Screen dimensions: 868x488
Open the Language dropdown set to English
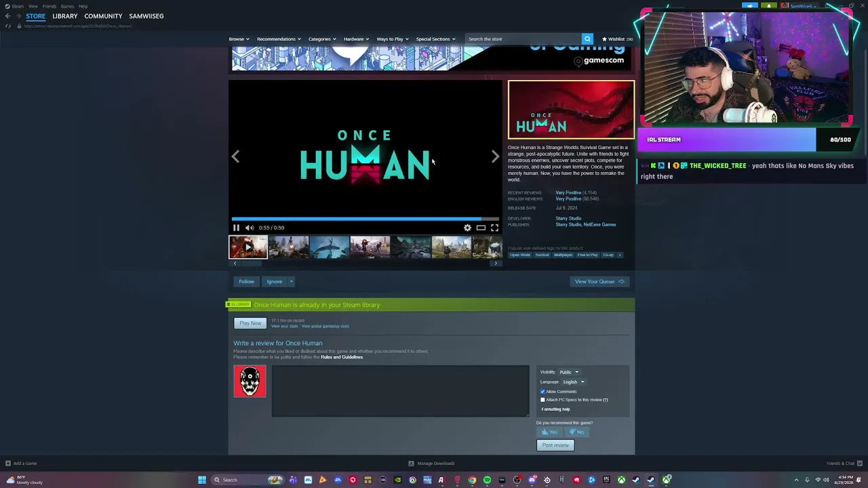573,382
